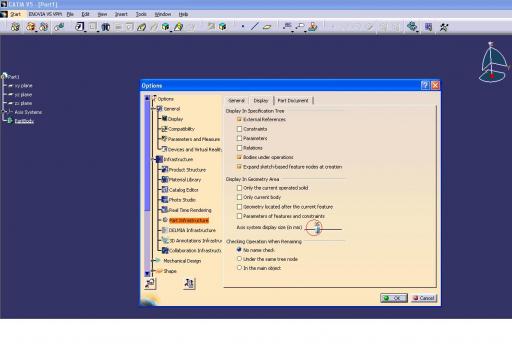Click the Product Structure options icon
This screenshot has height=361, width=512.
[x=165, y=169]
